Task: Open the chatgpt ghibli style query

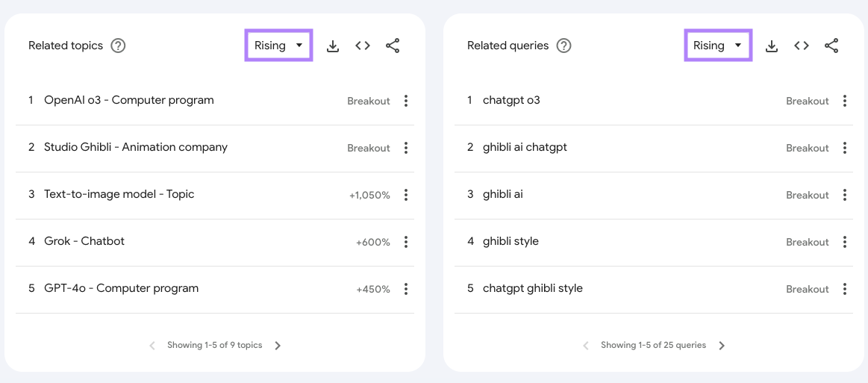Action: (532, 288)
